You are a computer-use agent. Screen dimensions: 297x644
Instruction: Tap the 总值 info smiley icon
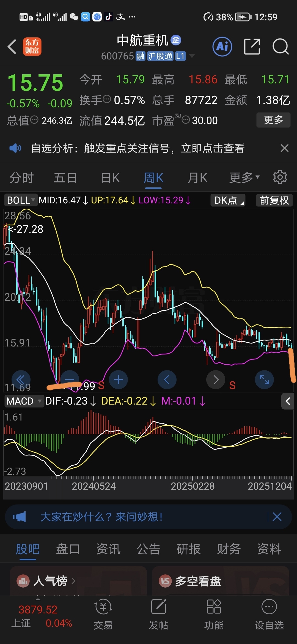click(x=34, y=120)
